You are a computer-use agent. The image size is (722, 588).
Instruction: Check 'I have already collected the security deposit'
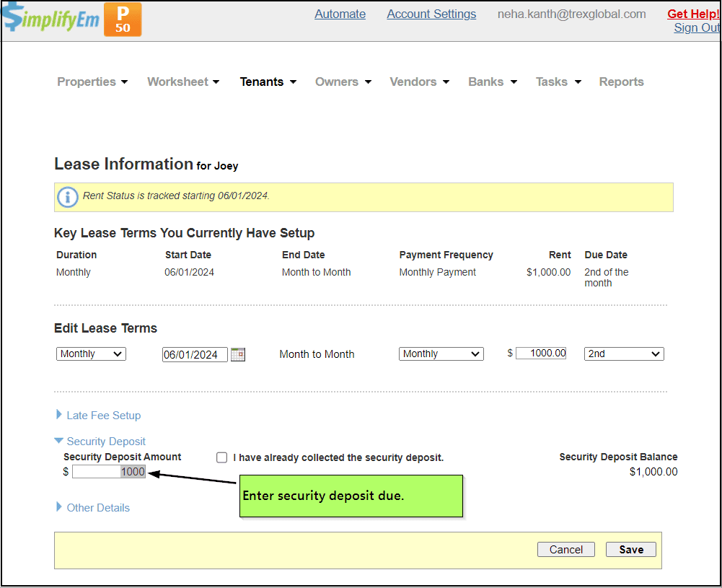(222, 457)
